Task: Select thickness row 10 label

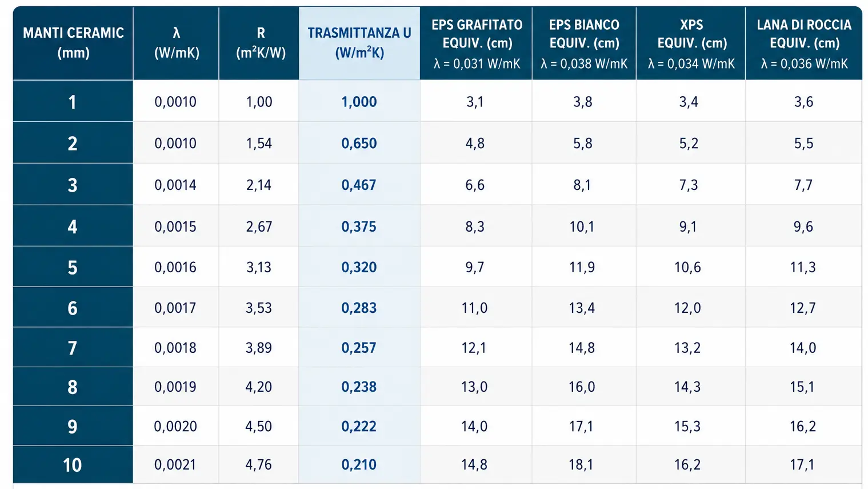Action: pyautogui.click(x=73, y=465)
